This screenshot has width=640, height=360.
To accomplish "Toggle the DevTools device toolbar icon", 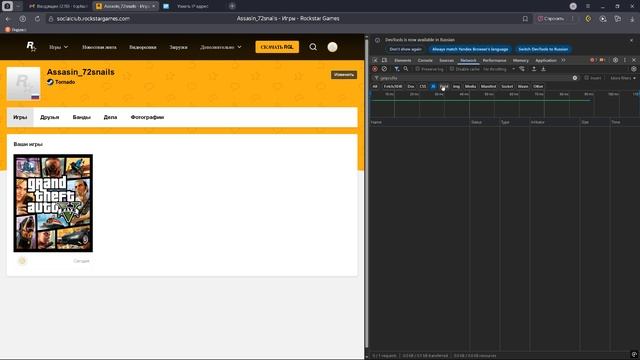I will point(384,60).
